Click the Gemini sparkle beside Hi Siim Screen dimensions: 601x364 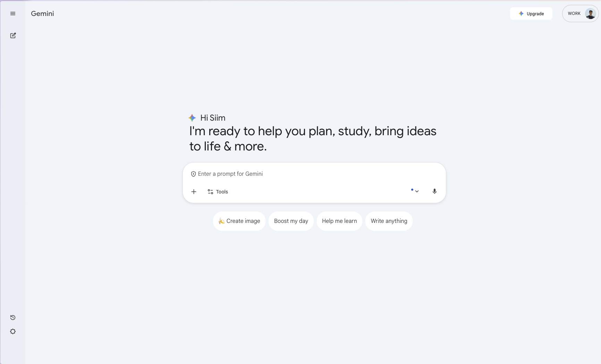[192, 118]
